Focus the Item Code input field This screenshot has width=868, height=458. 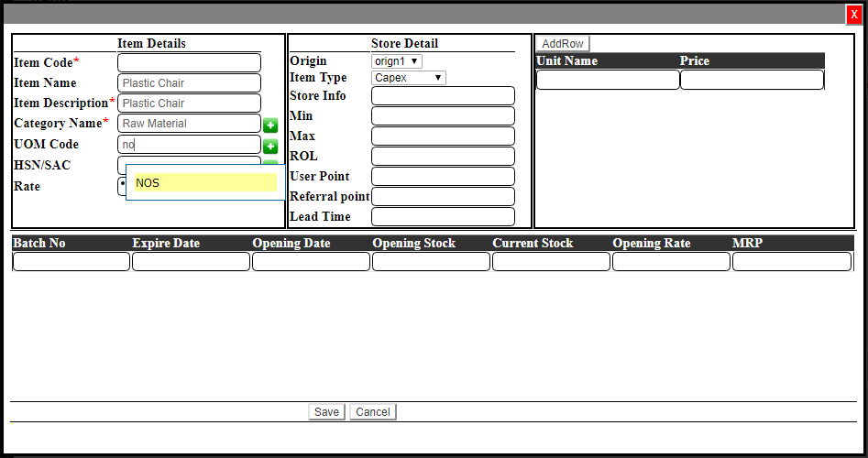[x=190, y=62]
